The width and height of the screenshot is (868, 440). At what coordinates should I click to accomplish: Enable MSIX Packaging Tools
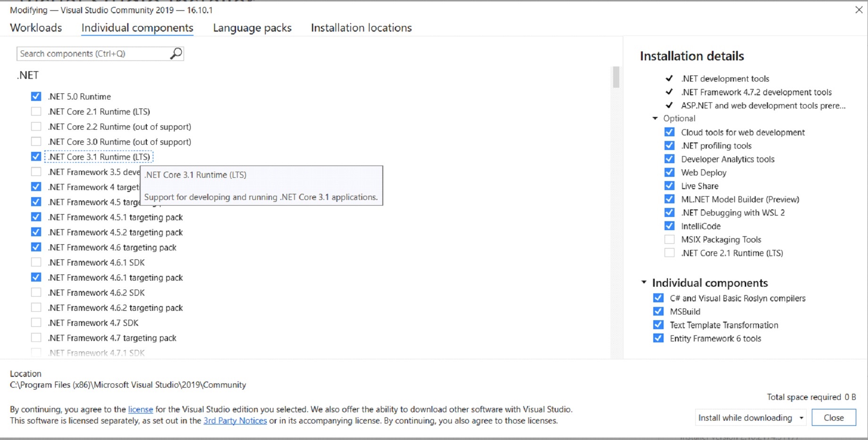[x=669, y=240]
